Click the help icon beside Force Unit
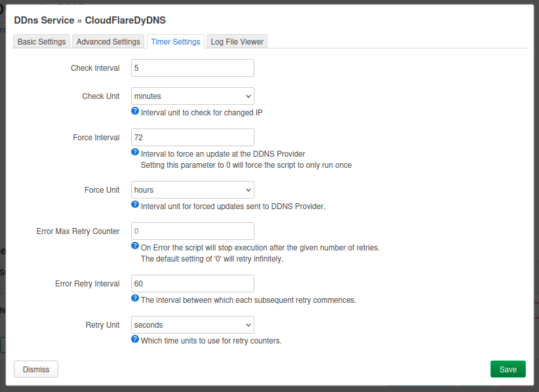539x392 pixels. (134, 204)
